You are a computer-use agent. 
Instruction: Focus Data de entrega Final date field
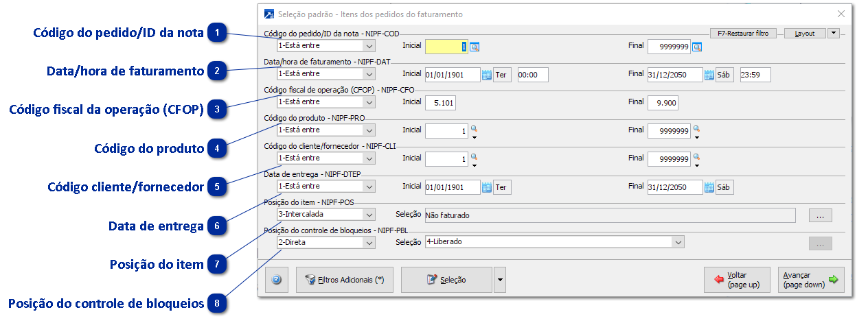675,187
